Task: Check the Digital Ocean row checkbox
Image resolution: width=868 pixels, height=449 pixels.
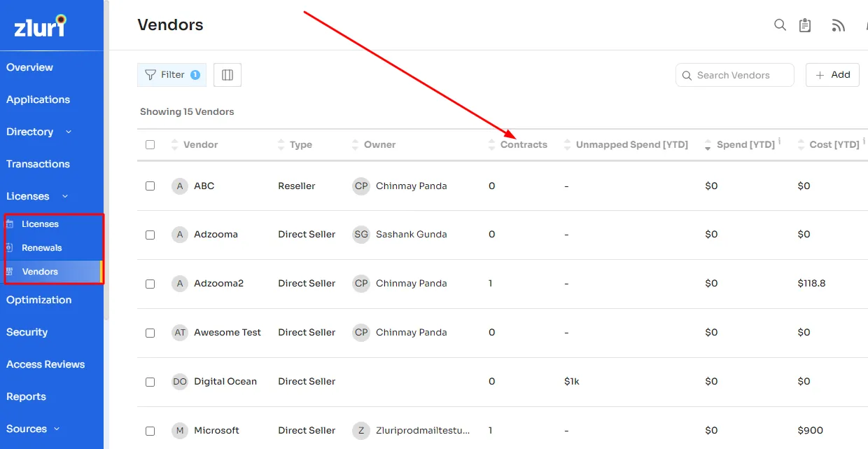Action: pyautogui.click(x=150, y=382)
